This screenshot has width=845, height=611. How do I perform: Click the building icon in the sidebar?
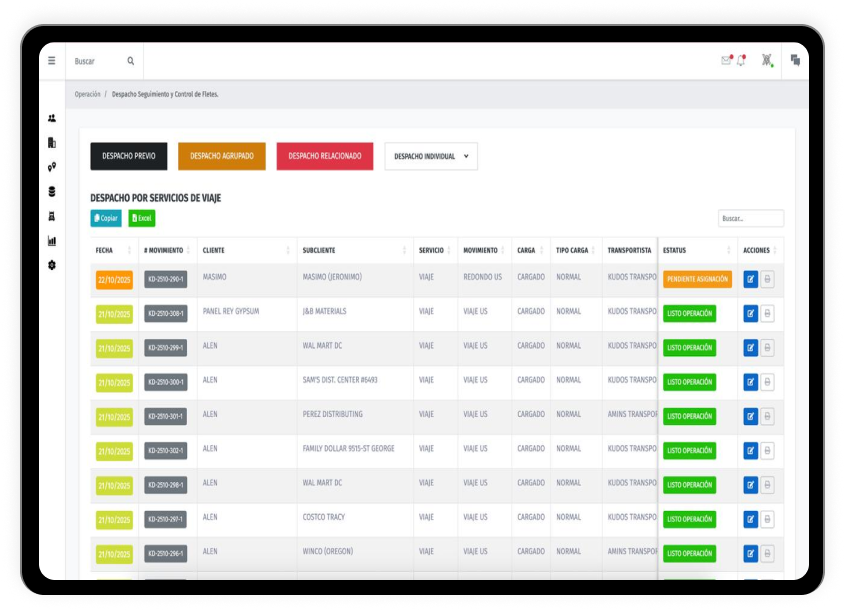click(52, 143)
